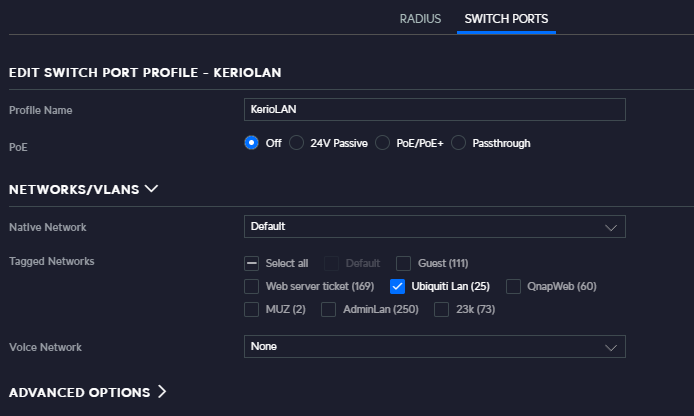Click the Profile Name input field
Screen dimensions: 694x416
pyautogui.click(x=435, y=110)
